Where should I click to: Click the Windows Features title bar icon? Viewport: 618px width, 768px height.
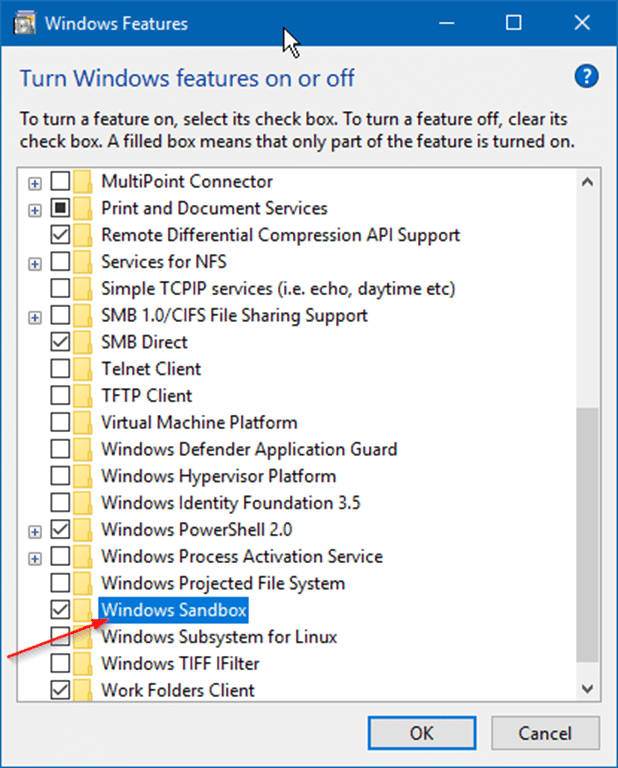pos(24,24)
